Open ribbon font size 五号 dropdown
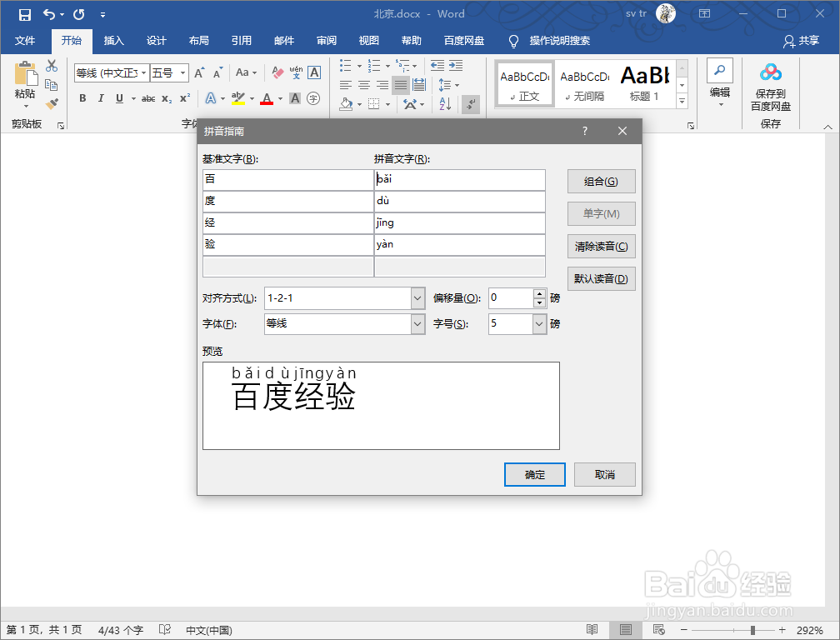The width and height of the screenshot is (840, 640). click(x=182, y=72)
